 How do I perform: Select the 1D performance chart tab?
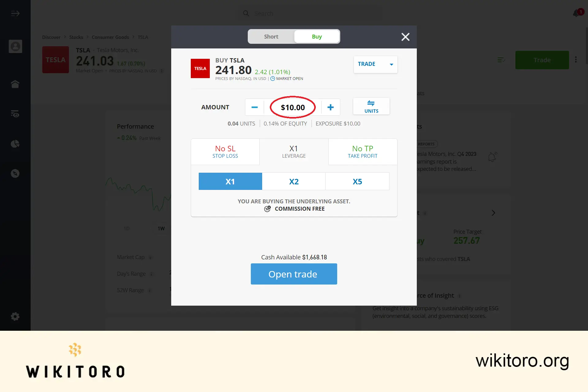[126, 228]
